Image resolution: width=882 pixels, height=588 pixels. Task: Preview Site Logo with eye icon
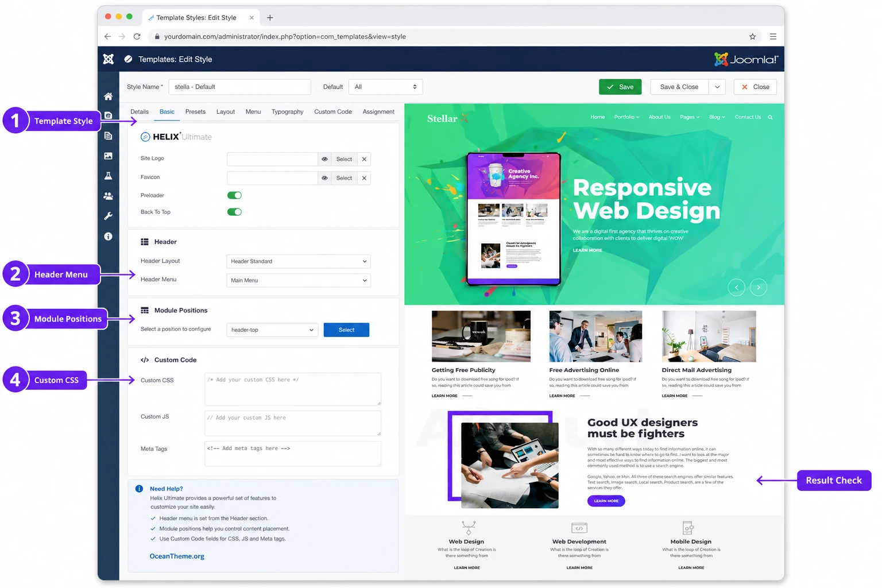pos(324,159)
